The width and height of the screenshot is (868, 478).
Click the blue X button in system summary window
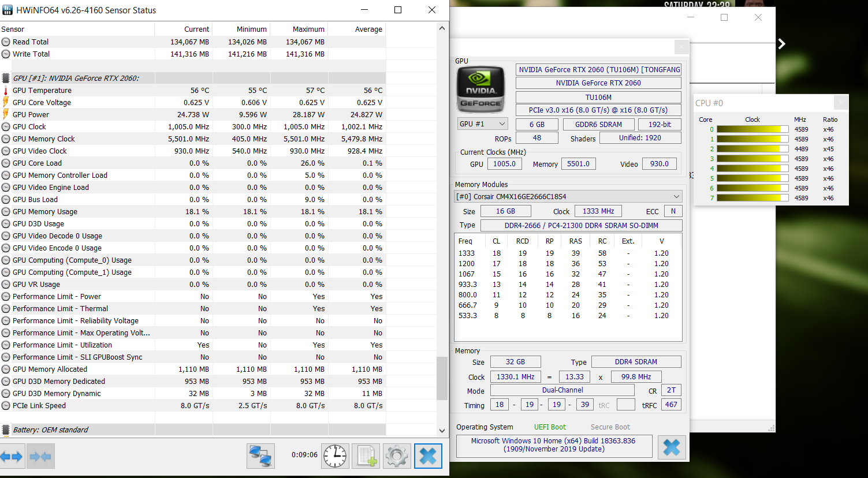(x=672, y=447)
